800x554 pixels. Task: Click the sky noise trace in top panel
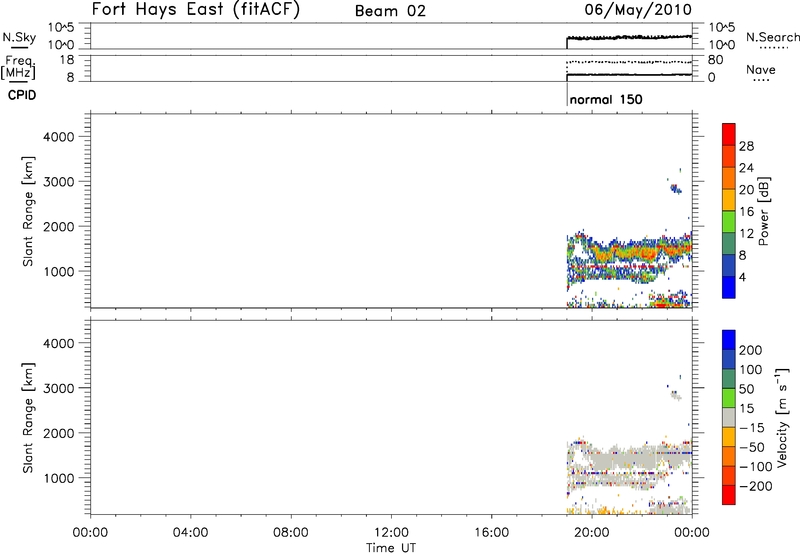click(629, 37)
